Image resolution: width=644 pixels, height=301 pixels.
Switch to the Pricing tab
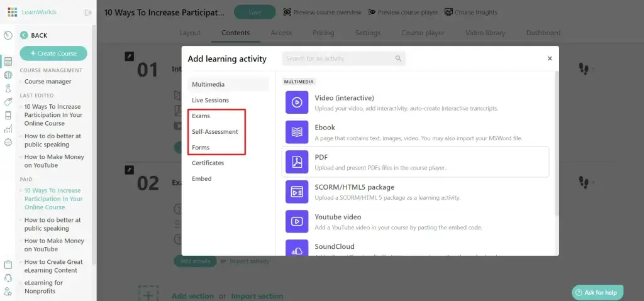(x=323, y=33)
